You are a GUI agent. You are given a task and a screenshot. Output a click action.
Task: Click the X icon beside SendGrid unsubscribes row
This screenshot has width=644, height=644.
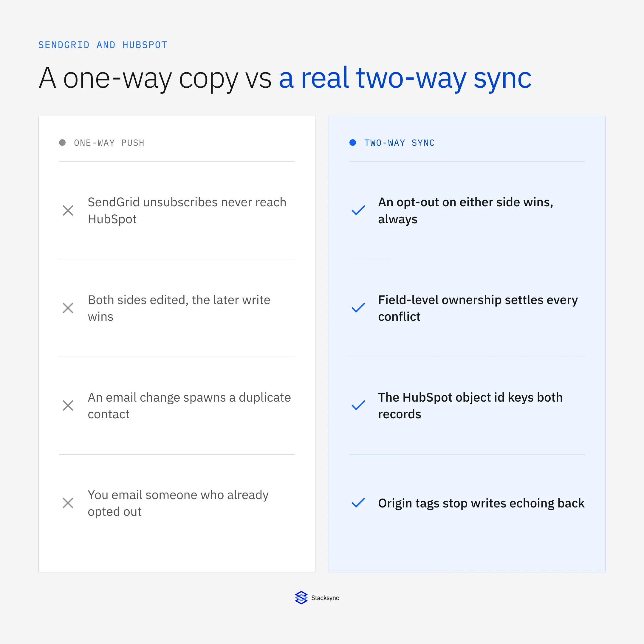coord(68,210)
